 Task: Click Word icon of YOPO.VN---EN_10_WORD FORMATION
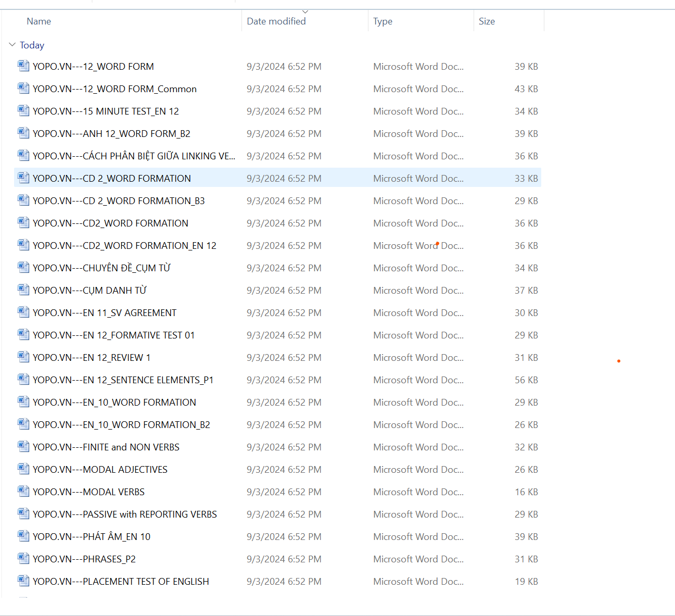[23, 401]
